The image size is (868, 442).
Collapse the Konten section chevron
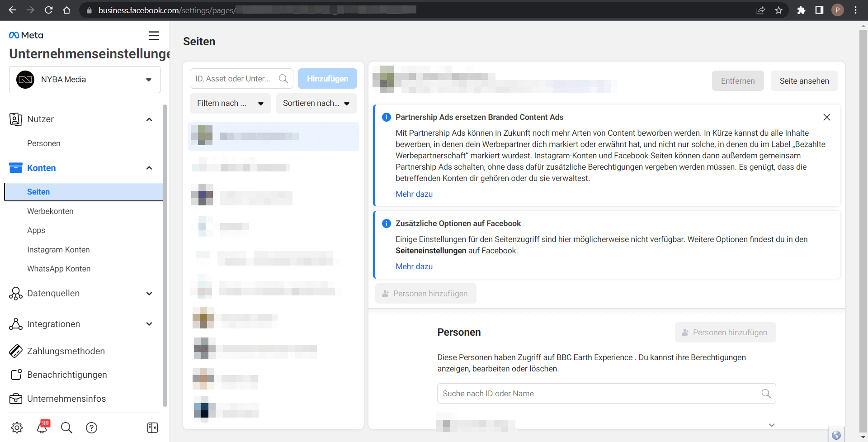pyautogui.click(x=149, y=168)
